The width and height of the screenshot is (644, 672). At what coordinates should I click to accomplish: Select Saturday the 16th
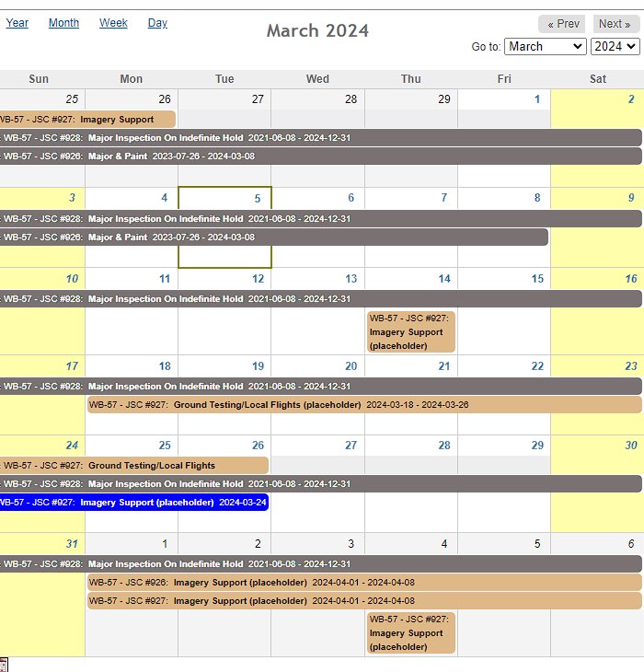coord(631,279)
